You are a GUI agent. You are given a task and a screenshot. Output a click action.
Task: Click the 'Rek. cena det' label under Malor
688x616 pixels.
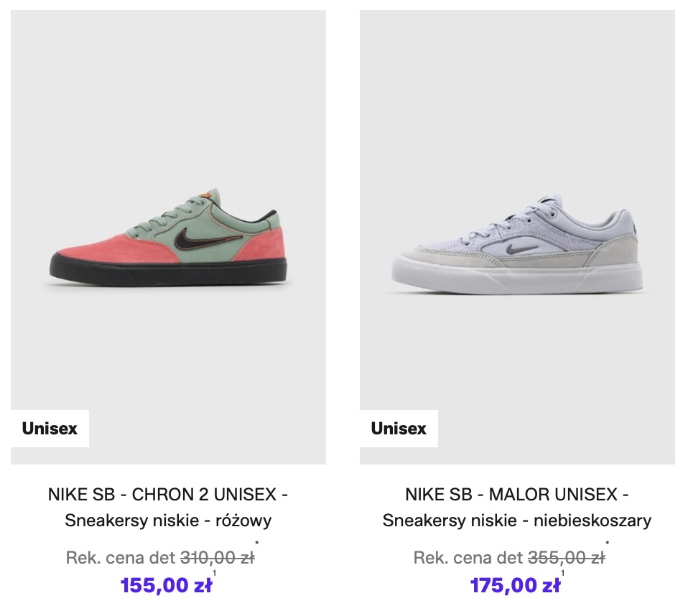tap(468, 558)
